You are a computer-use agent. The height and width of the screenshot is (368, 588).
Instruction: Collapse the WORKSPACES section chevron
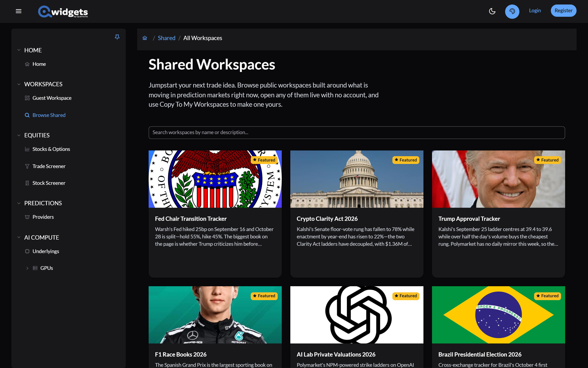(x=19, y=84)
